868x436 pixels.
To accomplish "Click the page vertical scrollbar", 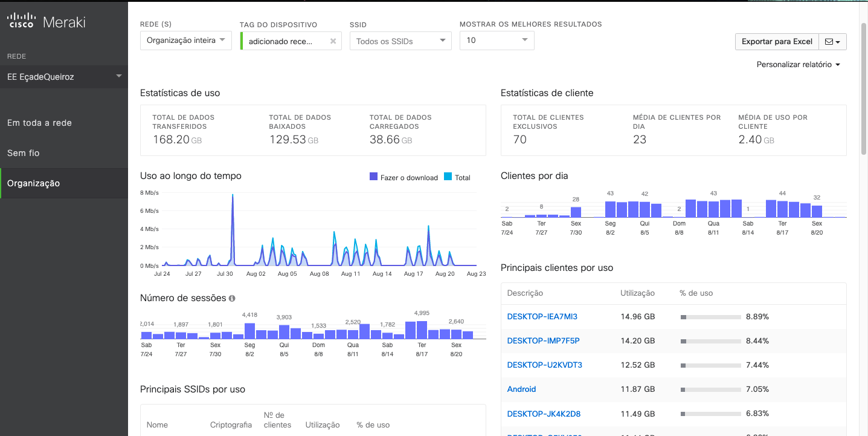I will (x=863, y=91).
